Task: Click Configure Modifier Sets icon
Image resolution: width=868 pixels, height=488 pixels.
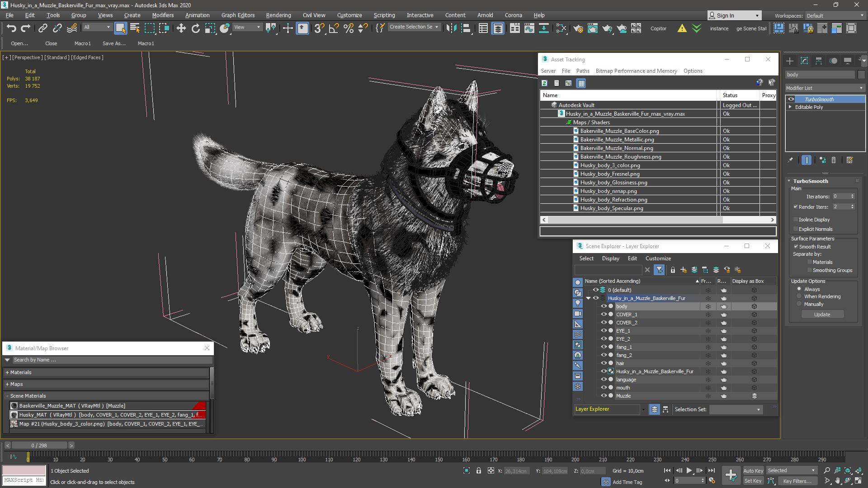Action: pos(849,160)
